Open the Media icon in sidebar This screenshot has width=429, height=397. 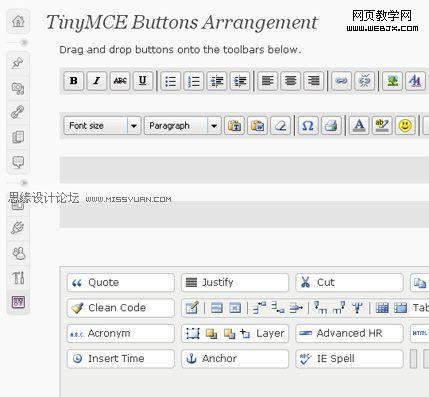(x=18, y=88)
